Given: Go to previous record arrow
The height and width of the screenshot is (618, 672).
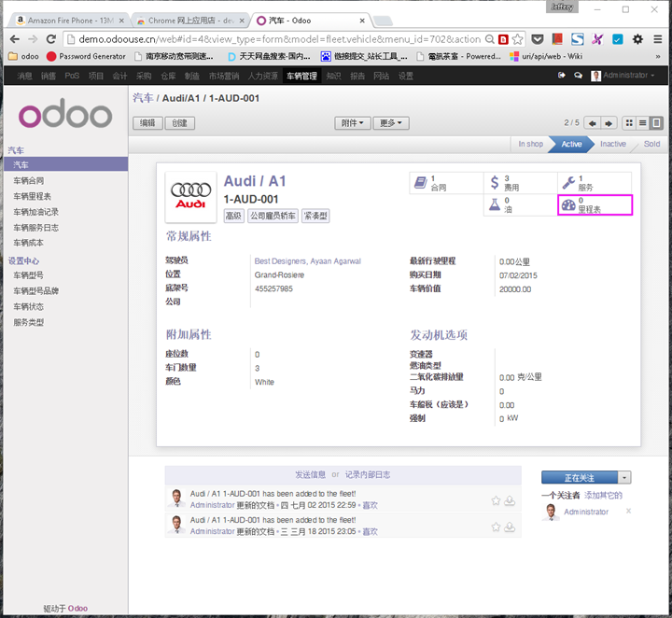Looking at the screenshot, I should [593, 123].
